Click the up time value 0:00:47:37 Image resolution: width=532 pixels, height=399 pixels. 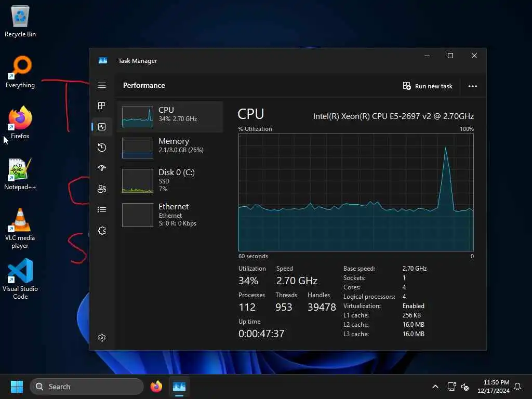tap(261, 334)
